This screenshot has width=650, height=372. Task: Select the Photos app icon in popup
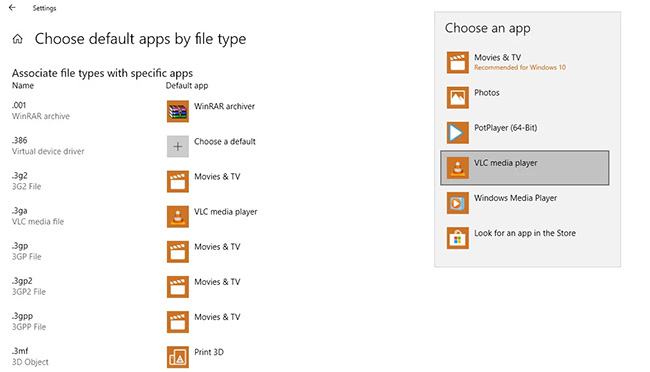click(458, 97)
